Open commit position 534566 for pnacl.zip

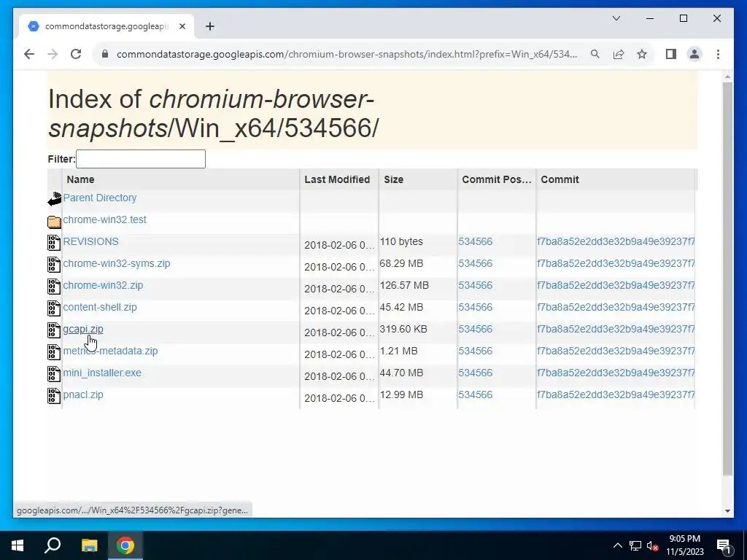tap(475, 394)
